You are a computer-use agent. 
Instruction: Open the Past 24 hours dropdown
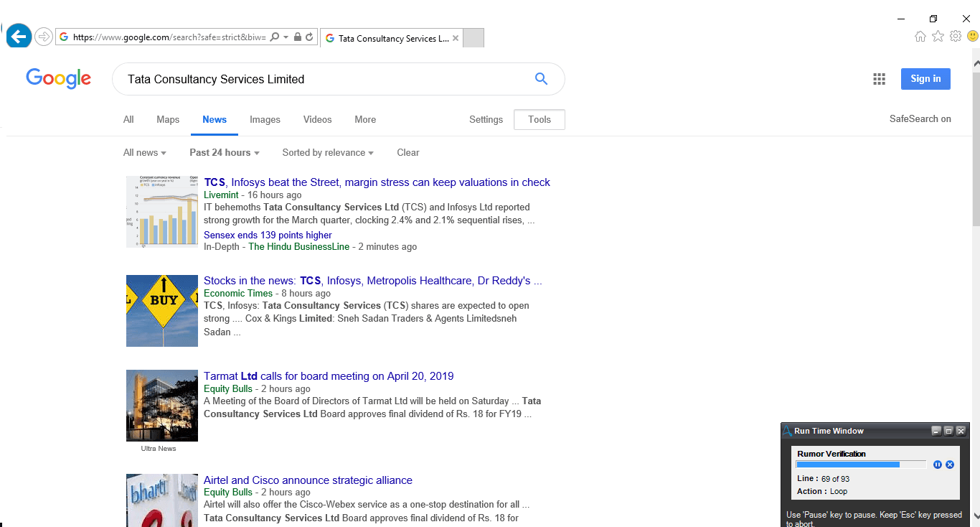(225, 152)
